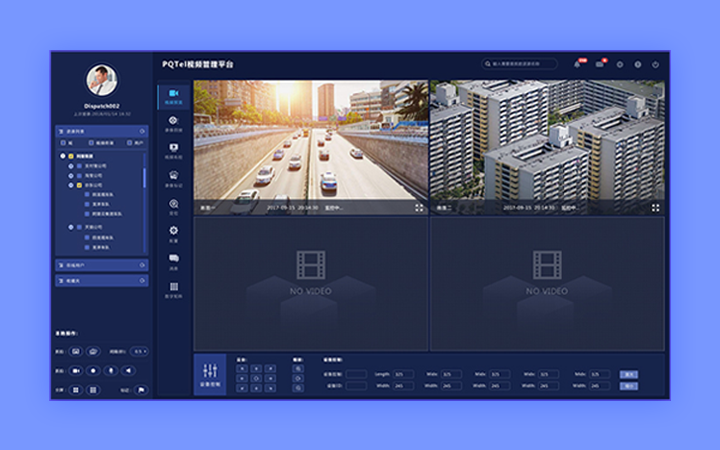The width and height of the screenshot is (720, 450).
Task: Click the Width field under the Length field
Action: coord(403,386)
